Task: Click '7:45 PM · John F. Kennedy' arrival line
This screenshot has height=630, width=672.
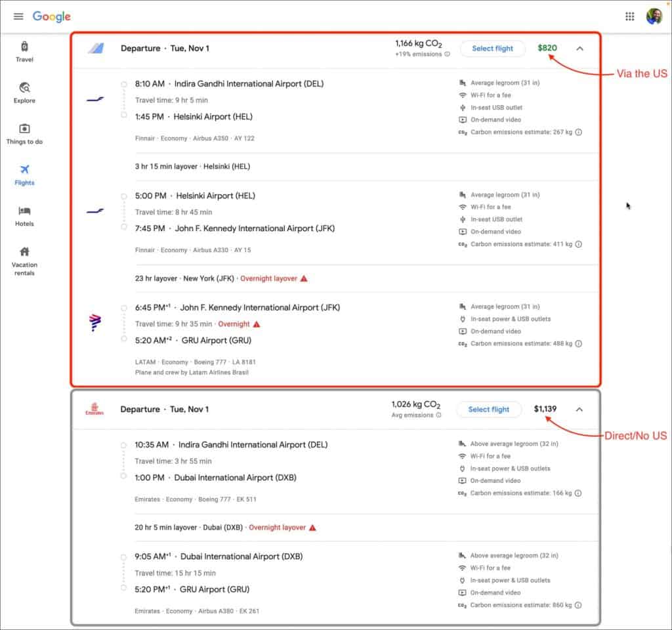Action: pyautogui.click(x=235, y=228)
